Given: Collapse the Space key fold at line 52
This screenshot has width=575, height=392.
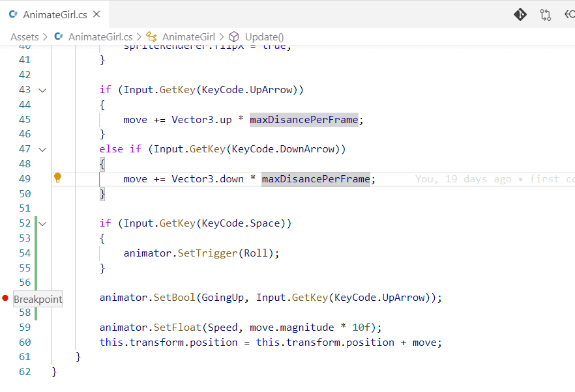Looking at the screenshot, I should (43, 223).
